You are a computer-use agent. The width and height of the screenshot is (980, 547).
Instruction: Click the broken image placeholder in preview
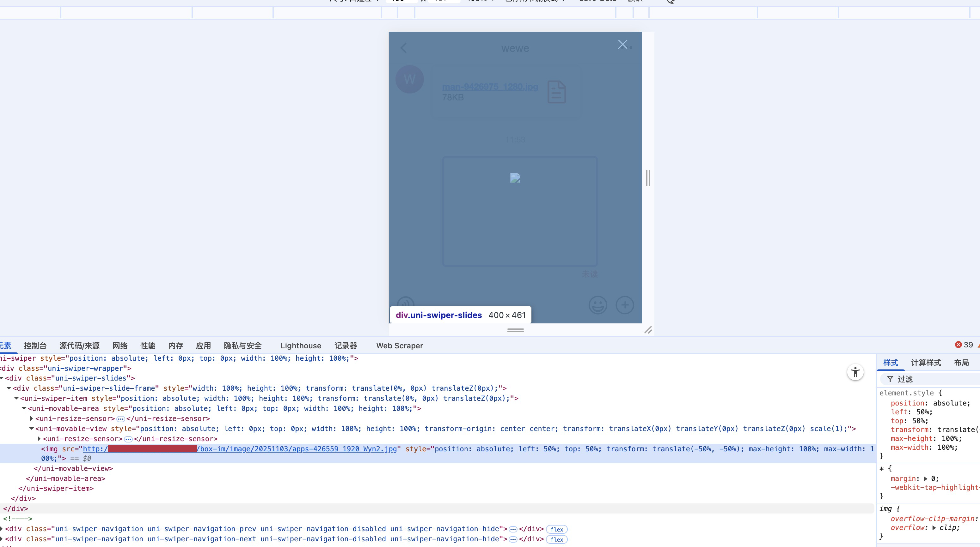(x=515, y=178)
